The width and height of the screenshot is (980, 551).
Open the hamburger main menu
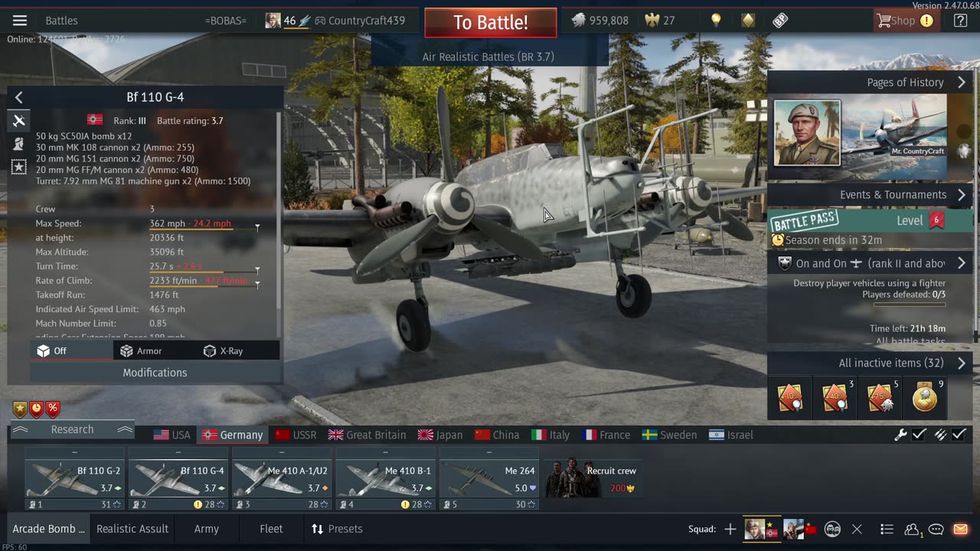coord(20,21)
